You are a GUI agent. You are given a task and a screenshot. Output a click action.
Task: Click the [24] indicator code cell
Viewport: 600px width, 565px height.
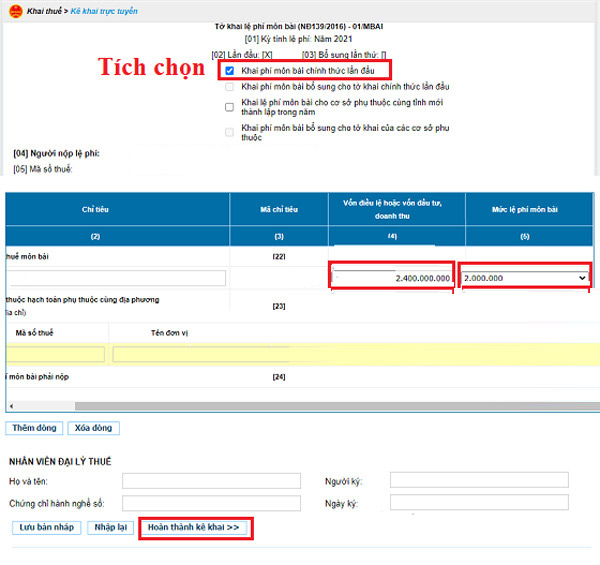coord(279,377)
